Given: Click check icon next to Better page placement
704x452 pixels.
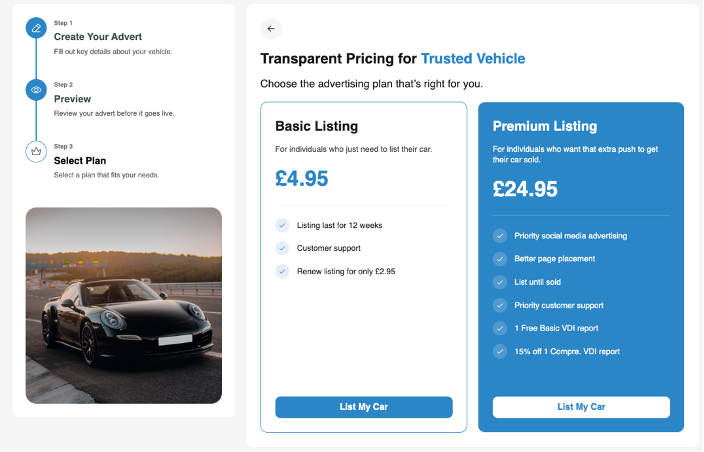Looking at the screenshot, I should [x=500, y=259].
